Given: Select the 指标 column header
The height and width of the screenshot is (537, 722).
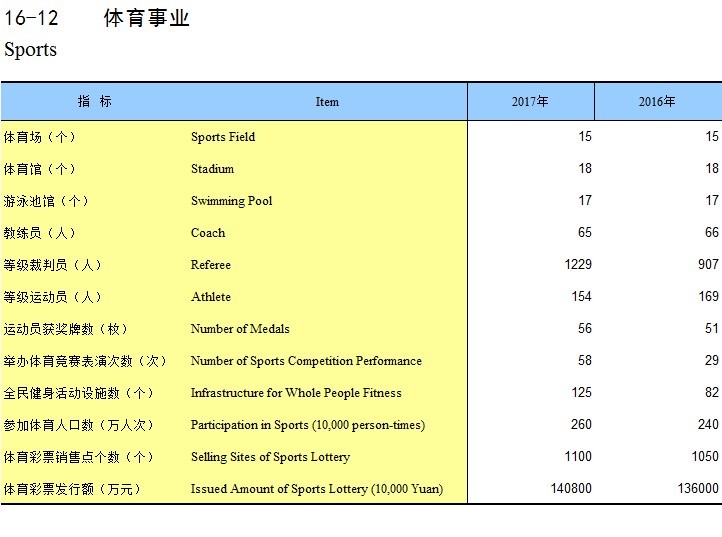Looking at the screenshot, I should 95,102.
